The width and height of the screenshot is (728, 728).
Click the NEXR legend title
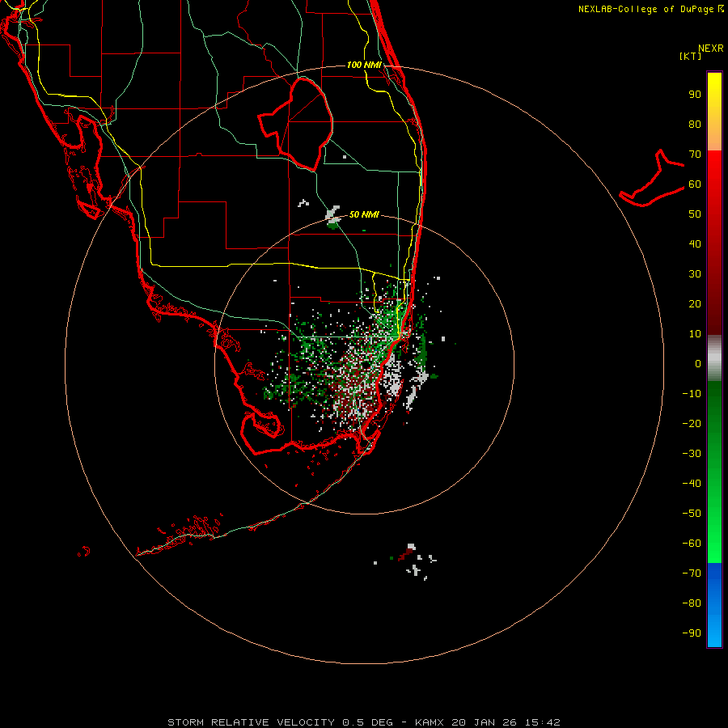(x=711, y=49)
